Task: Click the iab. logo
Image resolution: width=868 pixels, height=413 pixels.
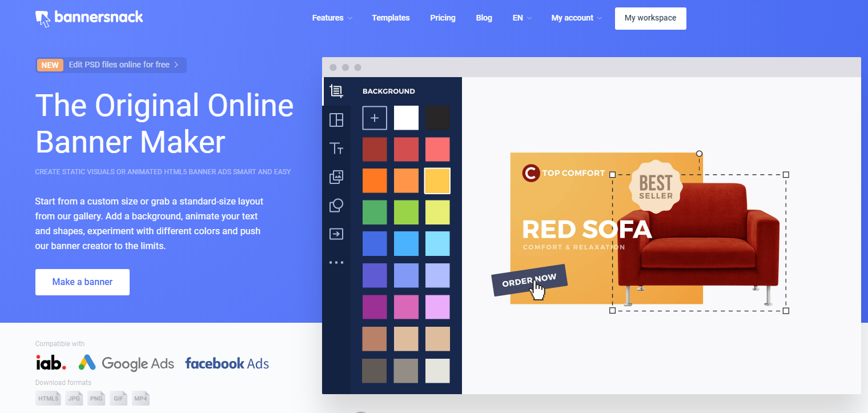Action: tap(51, 363)
